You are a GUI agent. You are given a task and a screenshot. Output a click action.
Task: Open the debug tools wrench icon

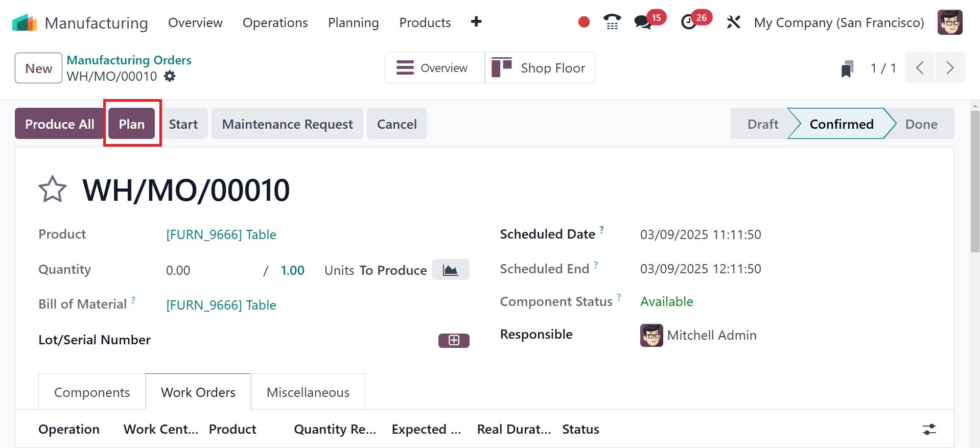733,22
